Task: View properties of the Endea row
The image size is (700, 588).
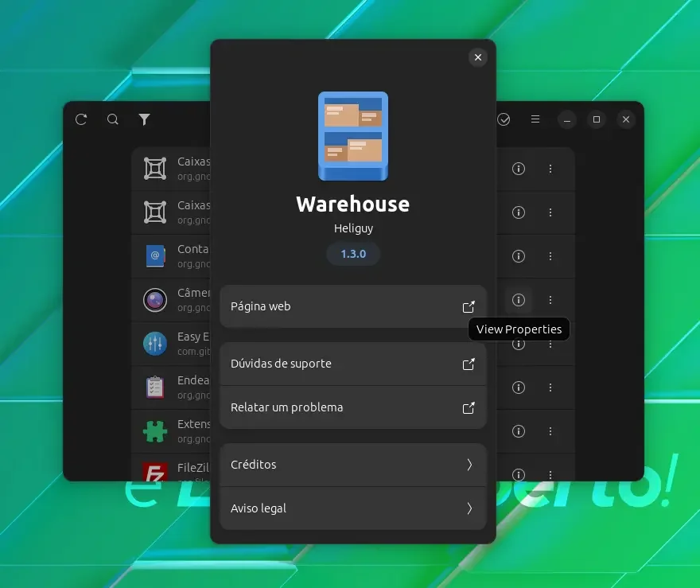Action: (x=519, y=387)
